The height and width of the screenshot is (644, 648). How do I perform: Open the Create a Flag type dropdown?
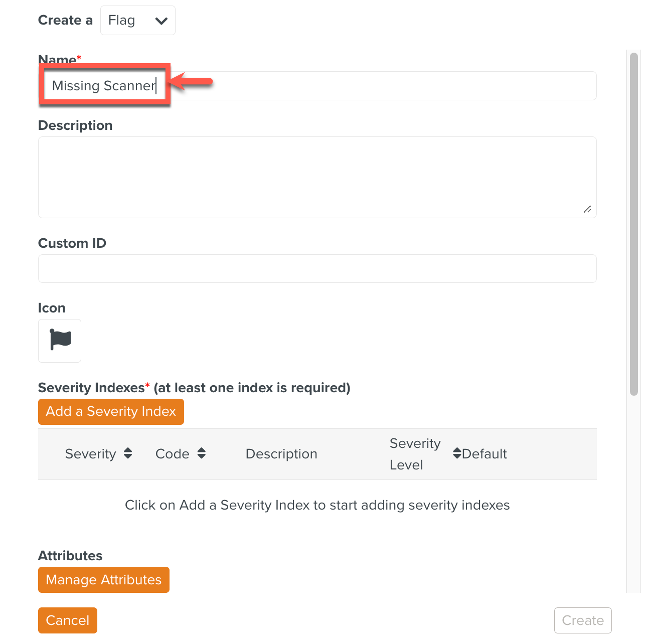coord(137,21)
